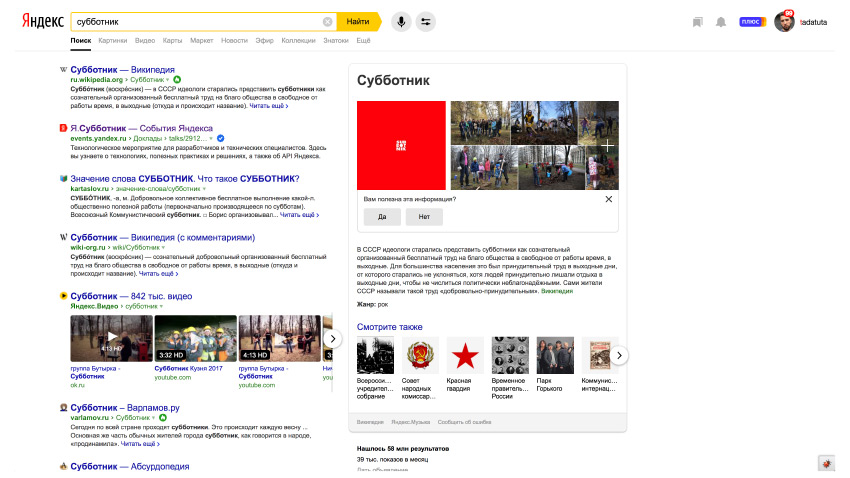Click the Plus subscription badge
The height and width of the screenshot is (478, 850).
coord(752,22)
